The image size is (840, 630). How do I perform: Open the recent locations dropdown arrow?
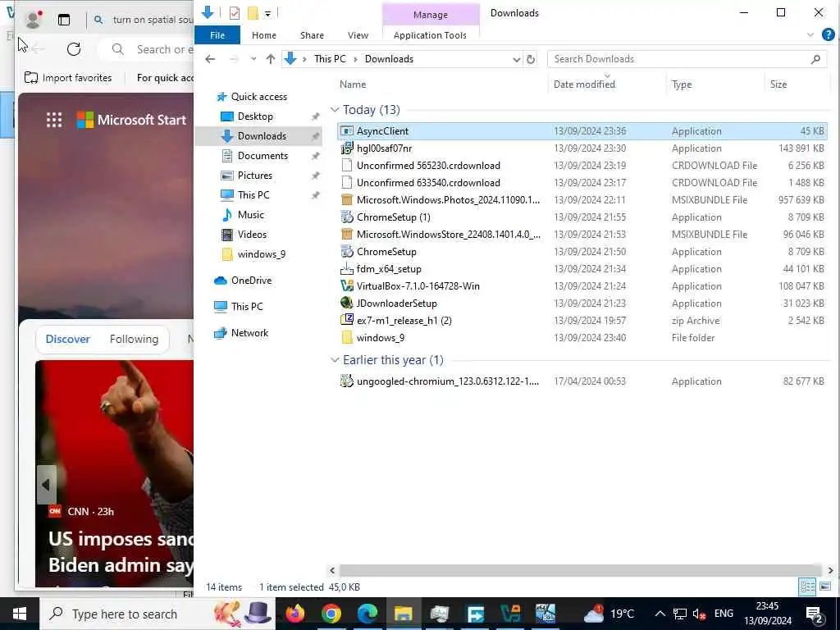coord(253,59)
